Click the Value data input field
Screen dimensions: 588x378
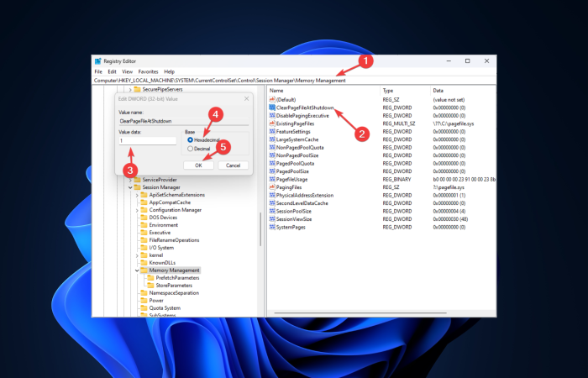point(147,140)
